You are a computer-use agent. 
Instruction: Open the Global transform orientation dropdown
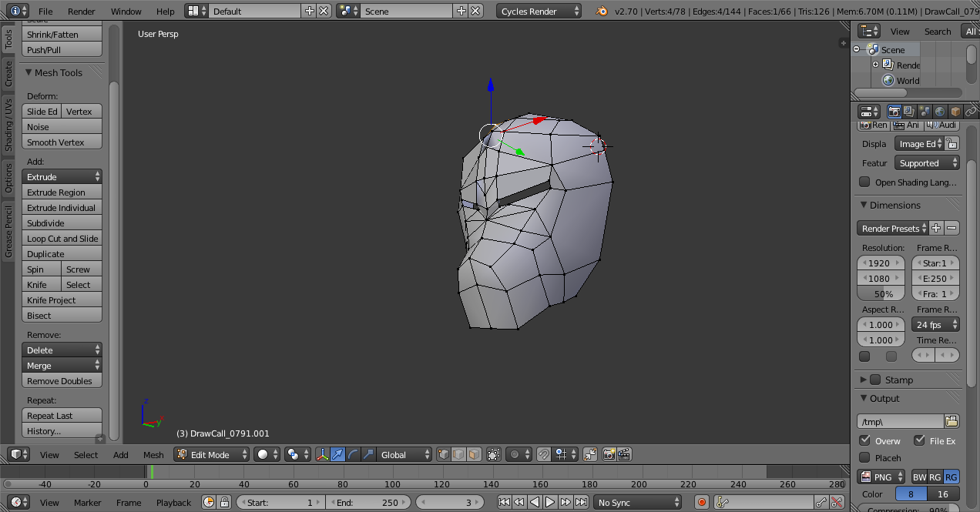(404, 454)
